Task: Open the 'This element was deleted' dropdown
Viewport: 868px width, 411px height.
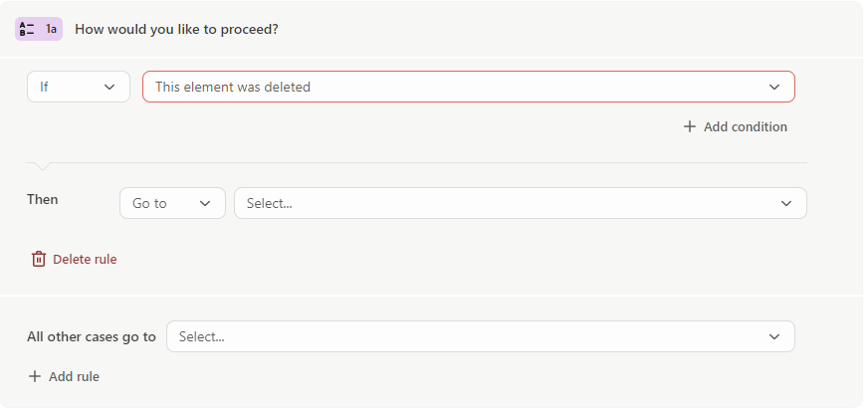Action: (469, 87)
